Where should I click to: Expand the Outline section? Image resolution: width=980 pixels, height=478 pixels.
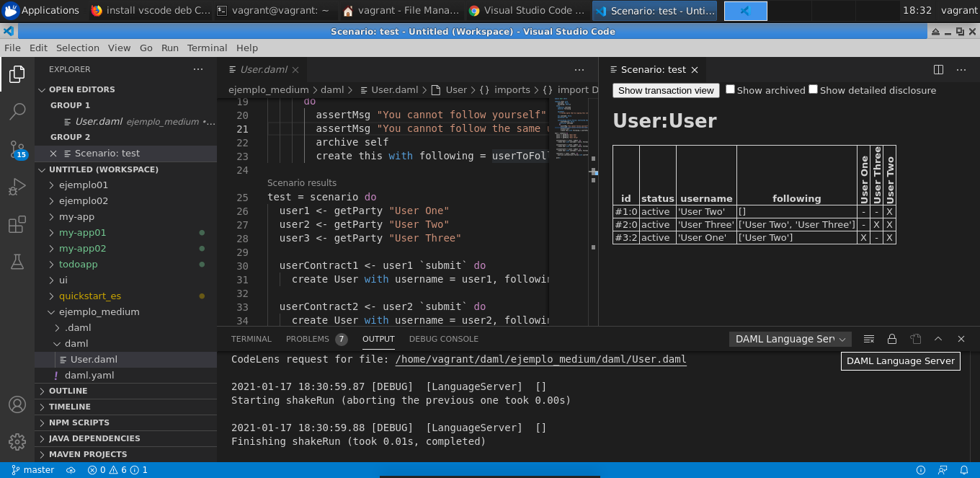125,391
